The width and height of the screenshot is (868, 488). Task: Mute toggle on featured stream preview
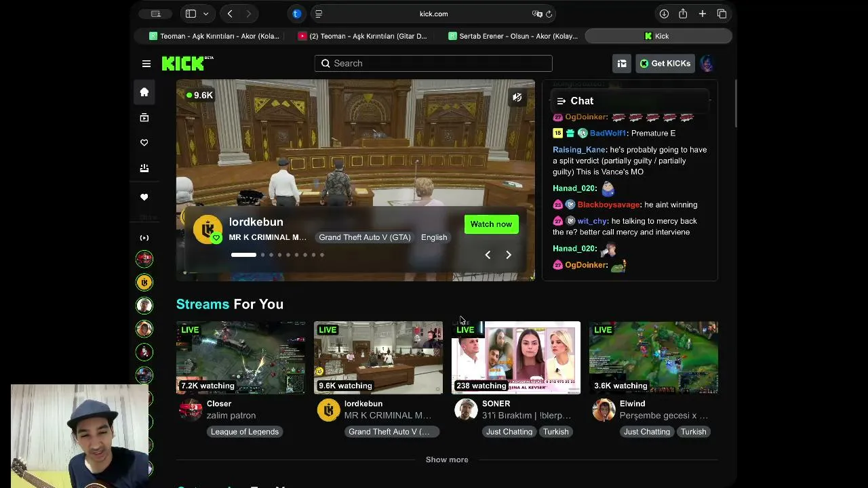pyautogui.click(x=517, y=98)
